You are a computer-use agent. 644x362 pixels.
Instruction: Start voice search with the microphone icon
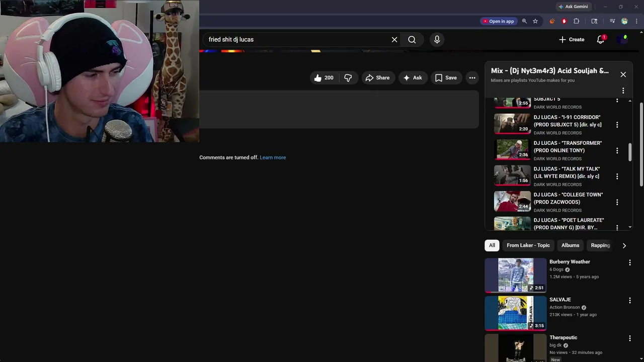click(x=437, y=40)
